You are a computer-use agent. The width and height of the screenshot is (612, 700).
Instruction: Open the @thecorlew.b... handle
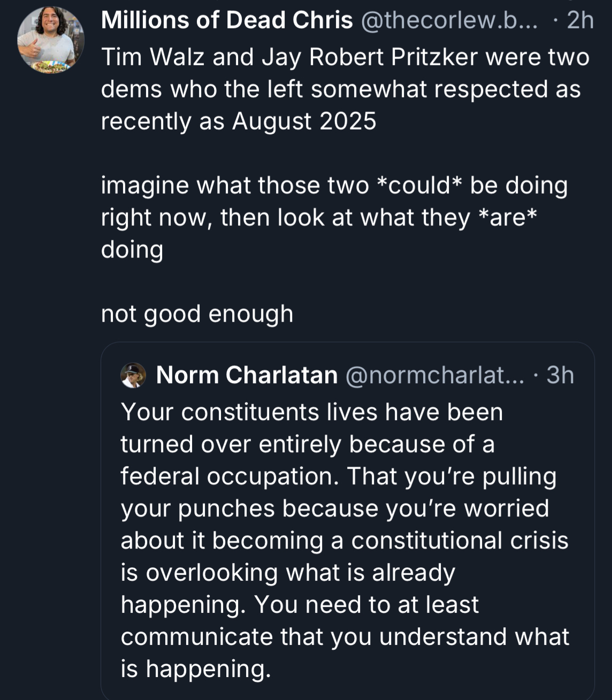tap(449, 20)
